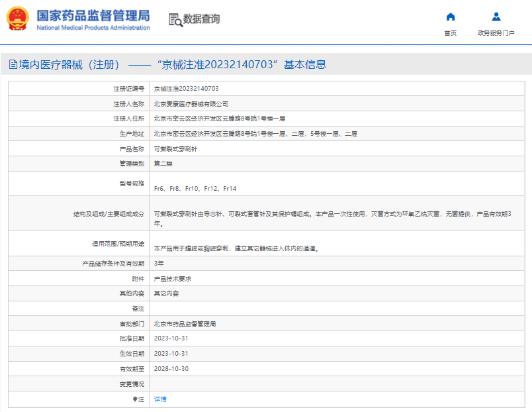532x412 pixels.
Task: Click the 批准日期 row label
Action: pos(132,338)
